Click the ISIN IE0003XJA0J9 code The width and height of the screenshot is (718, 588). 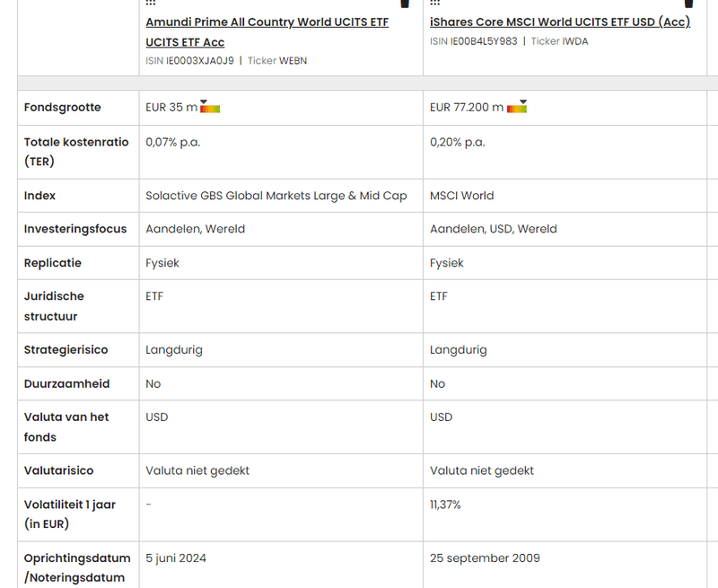pos(199,61)
